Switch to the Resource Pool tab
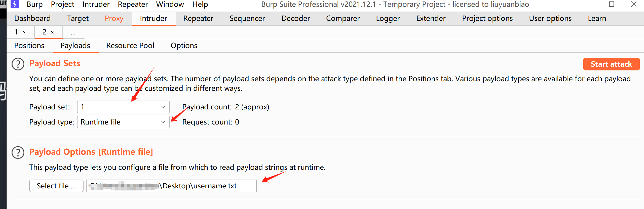This screenshot has width=644, height=209. 130,46
